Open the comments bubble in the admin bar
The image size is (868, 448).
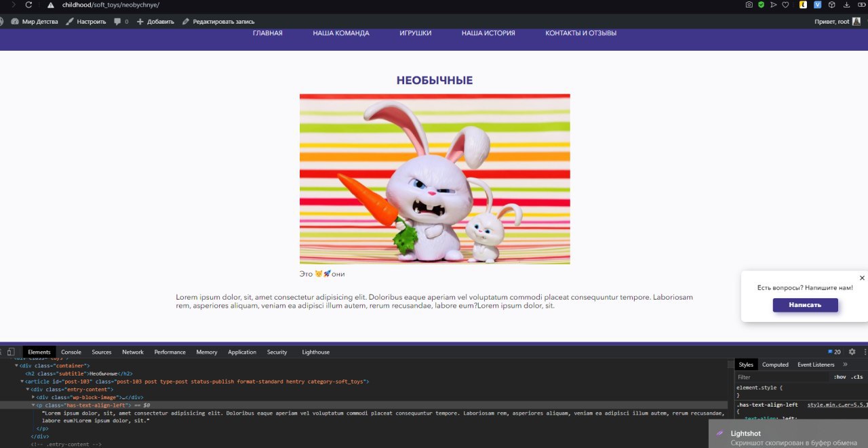(x=121, y=22)
